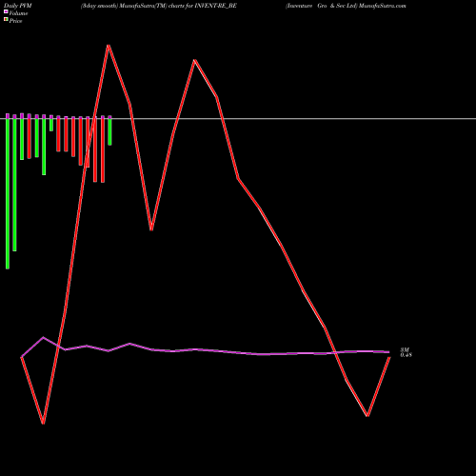Viewport: 476px width, 476px height.
Task: Click the magenta volume line's first peak
Action: (x=44, y=337)
